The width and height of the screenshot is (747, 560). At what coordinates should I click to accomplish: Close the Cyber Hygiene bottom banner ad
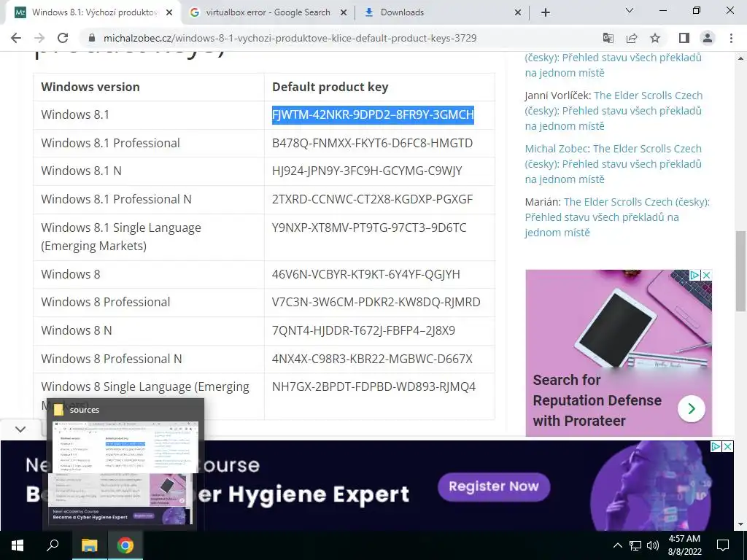pyautogui.click(x=728, y=447)
